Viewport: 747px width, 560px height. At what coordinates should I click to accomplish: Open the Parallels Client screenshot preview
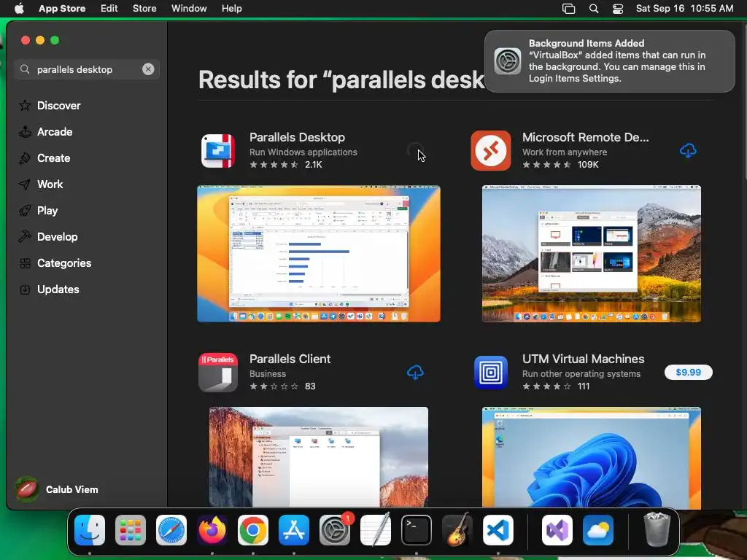tap(319, 456)
